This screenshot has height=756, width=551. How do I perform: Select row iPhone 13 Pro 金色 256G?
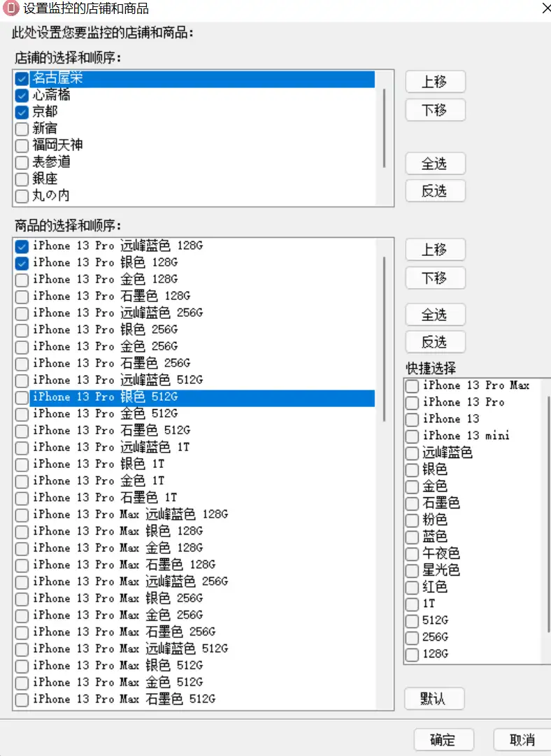point(194,347)
